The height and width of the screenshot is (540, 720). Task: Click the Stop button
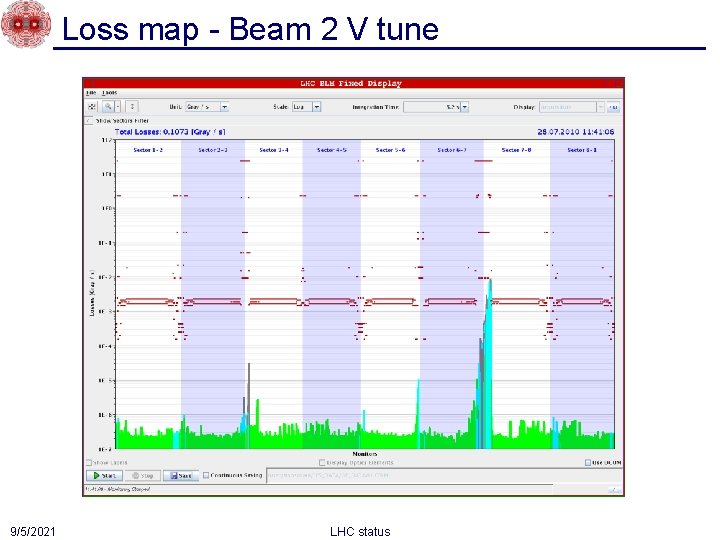[142, 475]
